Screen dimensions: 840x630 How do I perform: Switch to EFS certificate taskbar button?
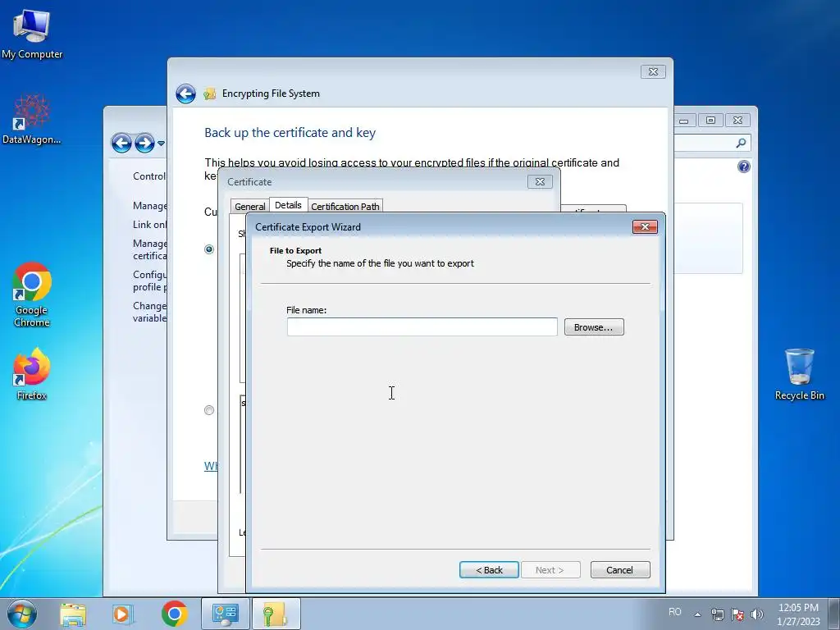pyautogui.click(x=276, y=614)
